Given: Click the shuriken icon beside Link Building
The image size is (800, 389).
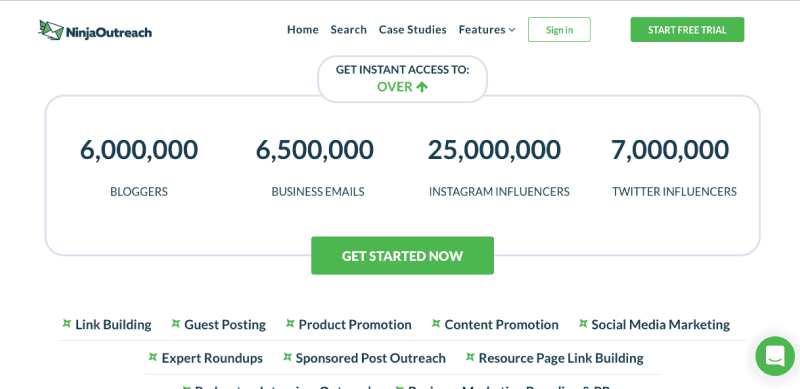Looking at the screenshot, I should 66,324.
